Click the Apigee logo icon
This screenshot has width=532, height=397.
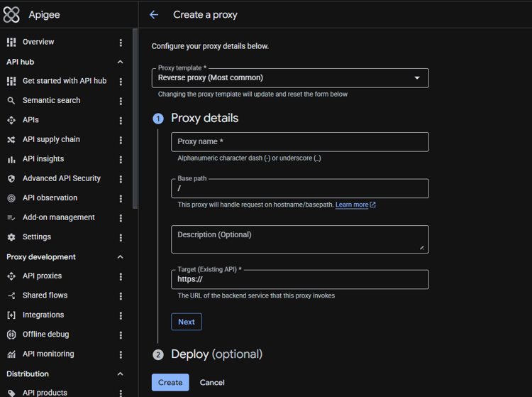(11, 15)
